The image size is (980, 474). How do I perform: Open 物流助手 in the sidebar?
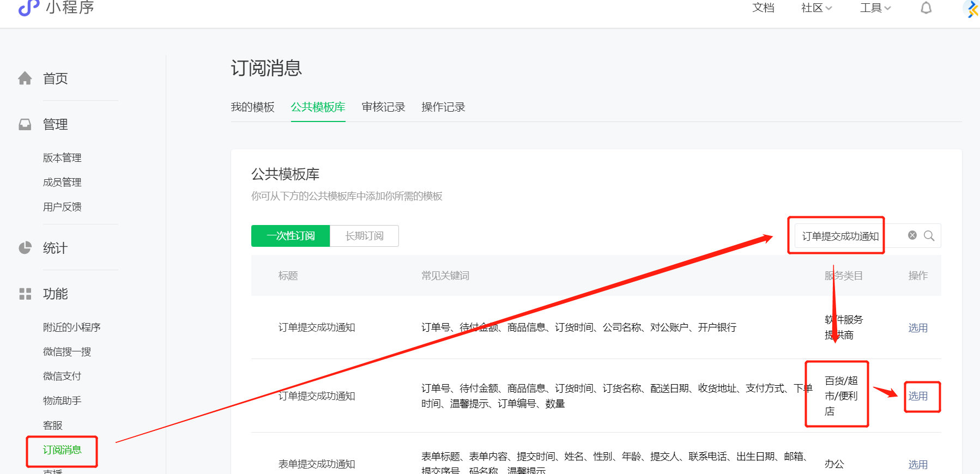(x=62, y=401)
